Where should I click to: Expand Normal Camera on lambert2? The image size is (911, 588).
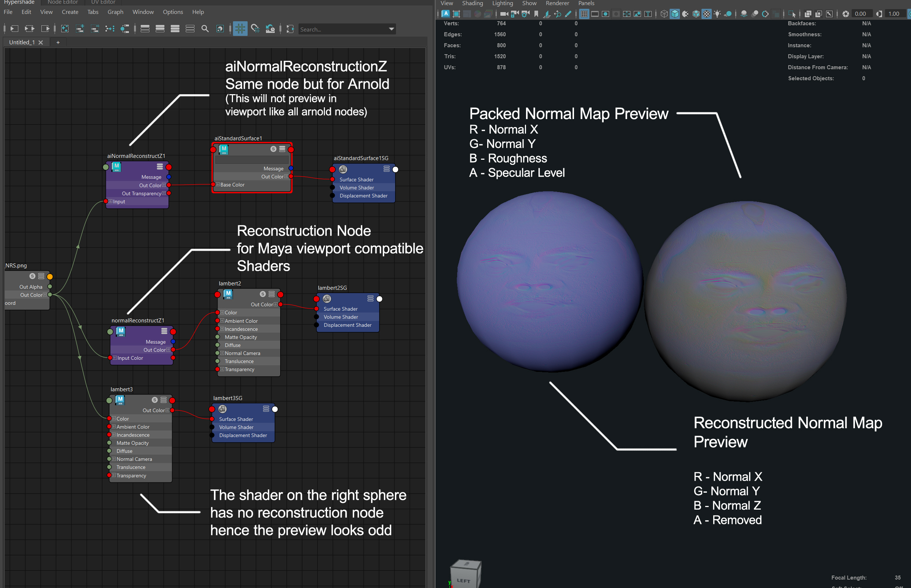pos(222,353)
